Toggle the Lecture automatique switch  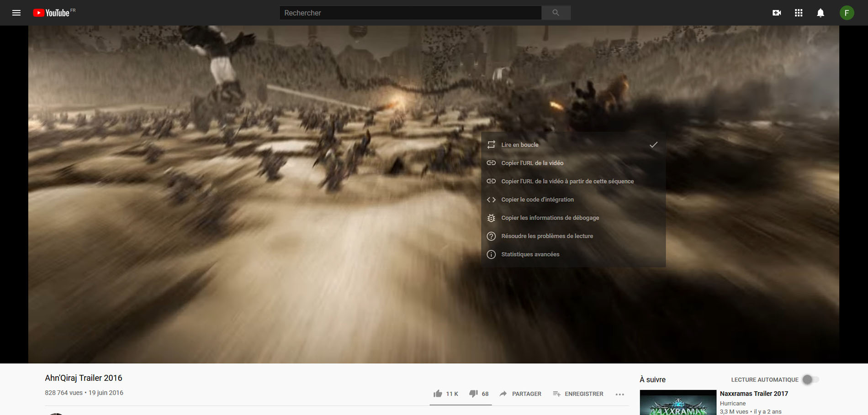click(811, 379)
